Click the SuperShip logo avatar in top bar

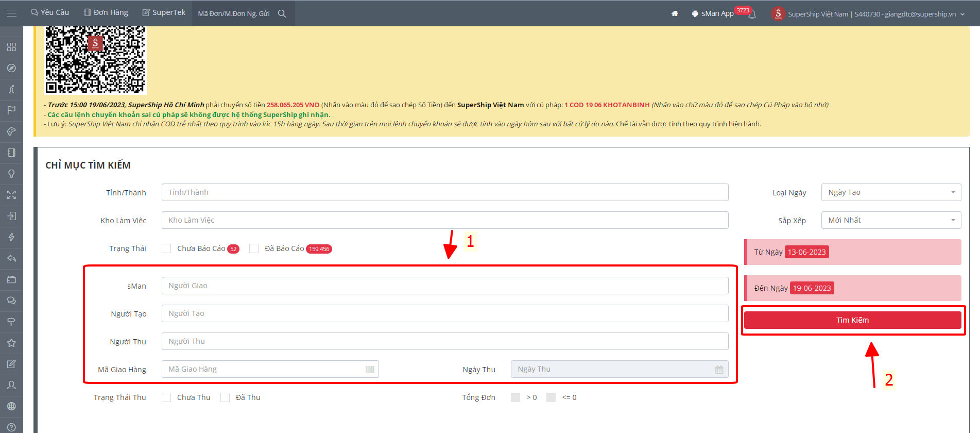(x=778, y=13)
